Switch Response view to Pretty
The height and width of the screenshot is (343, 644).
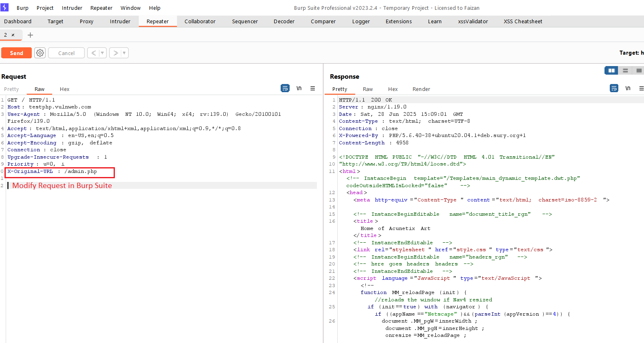340,89
